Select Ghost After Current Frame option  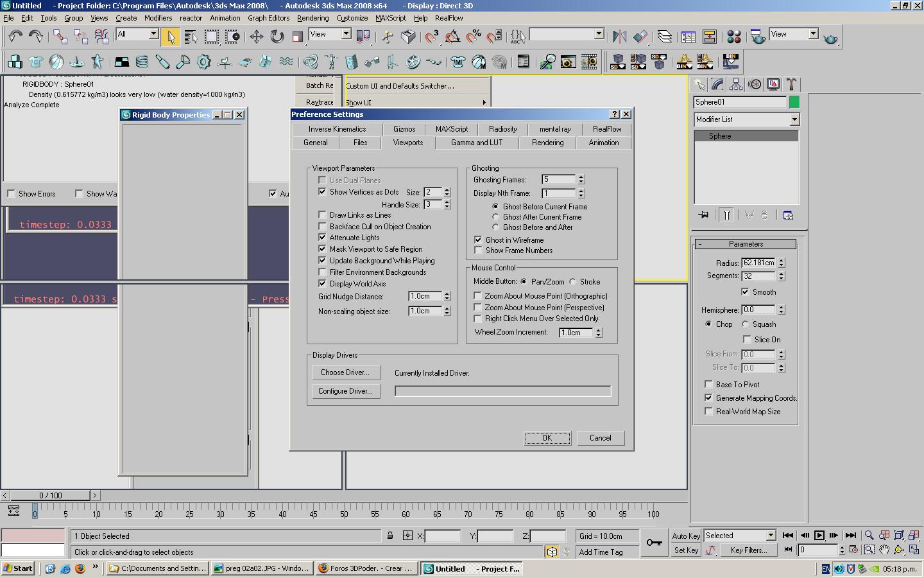click(x=495, y=217)
